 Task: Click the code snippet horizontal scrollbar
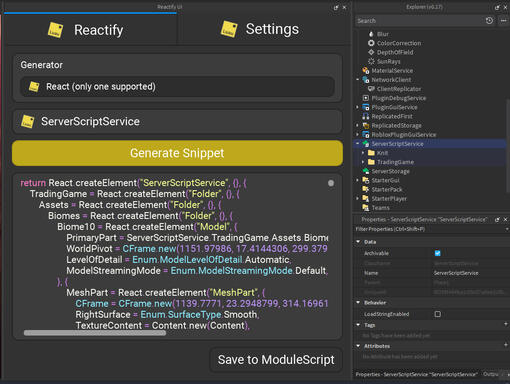(x=95, y=333)
